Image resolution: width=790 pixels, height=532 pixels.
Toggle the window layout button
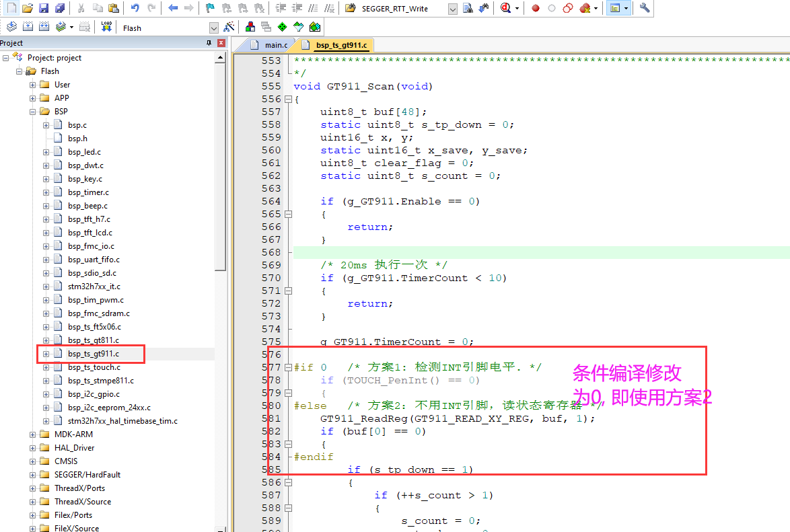[614, 8]
